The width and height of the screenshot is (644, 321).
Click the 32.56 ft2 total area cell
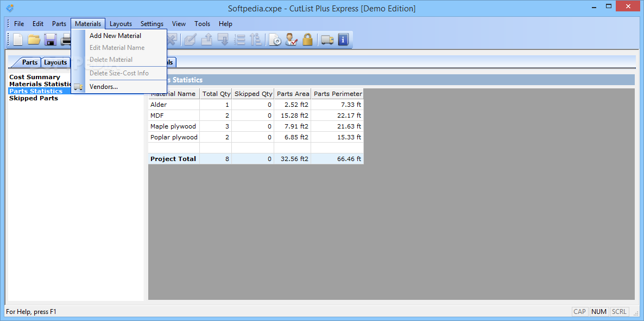(x=293, y=159)
